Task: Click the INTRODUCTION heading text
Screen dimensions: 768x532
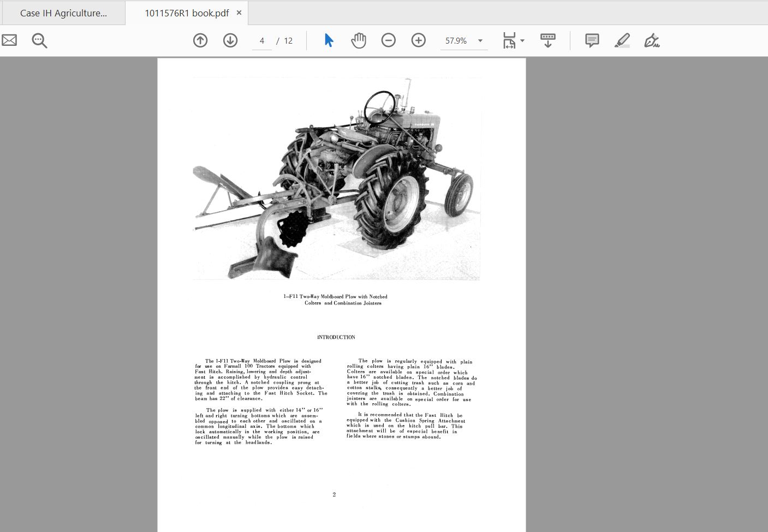Action: pos(336,337)
